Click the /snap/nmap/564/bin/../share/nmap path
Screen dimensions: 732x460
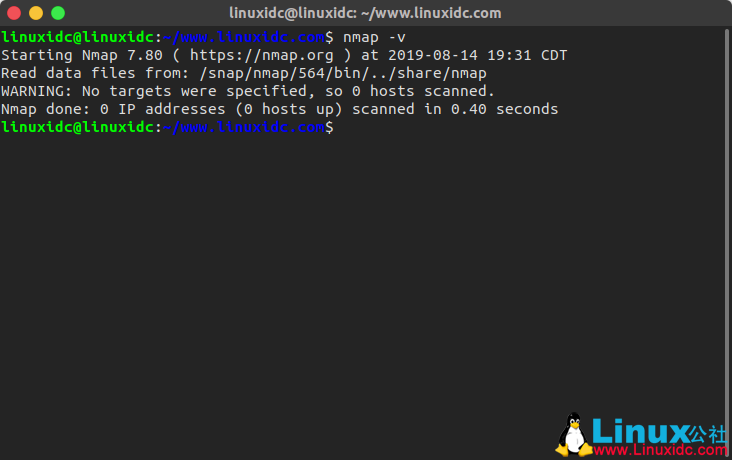click(x=343, y=73)
